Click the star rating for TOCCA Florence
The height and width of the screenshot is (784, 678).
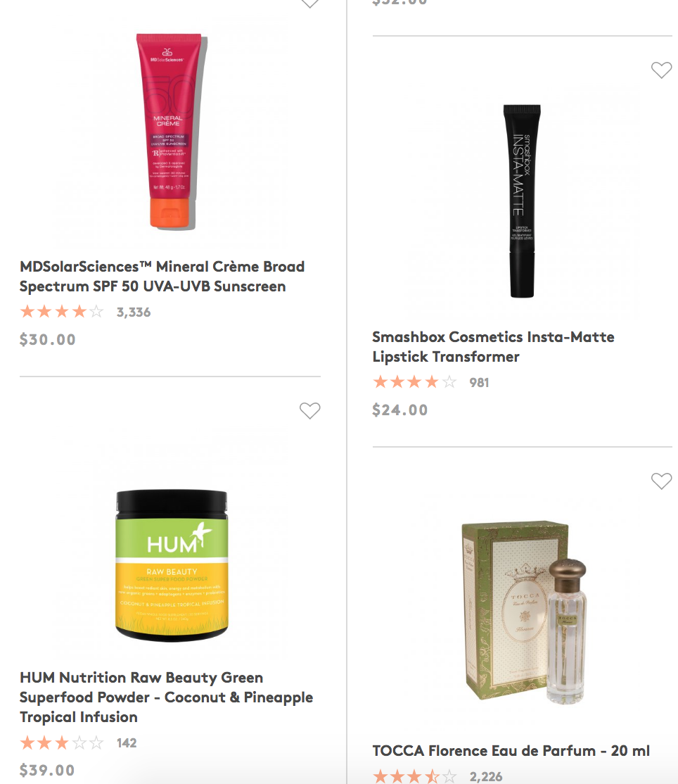tap(415, 776)
